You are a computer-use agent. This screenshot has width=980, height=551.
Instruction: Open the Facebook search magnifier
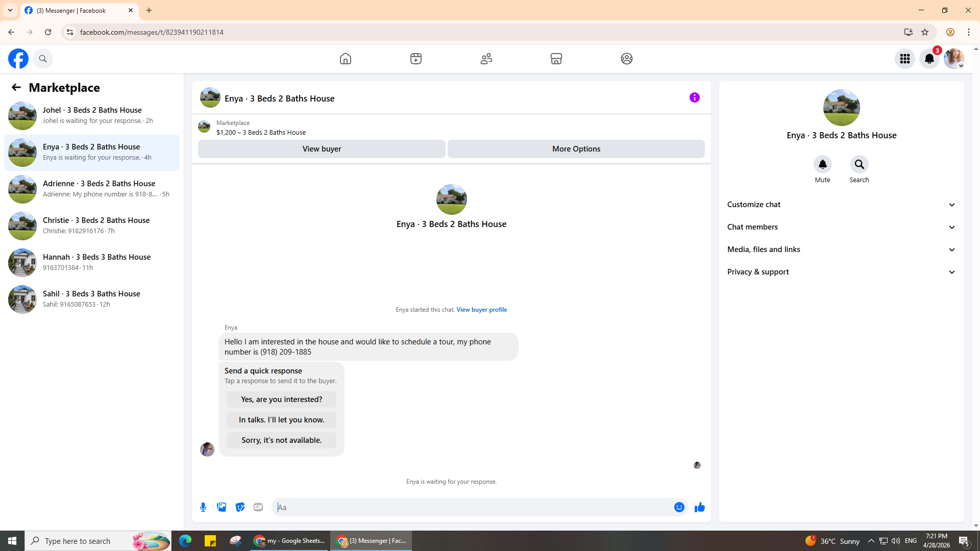pyautogui.click(x=43, y=59)
